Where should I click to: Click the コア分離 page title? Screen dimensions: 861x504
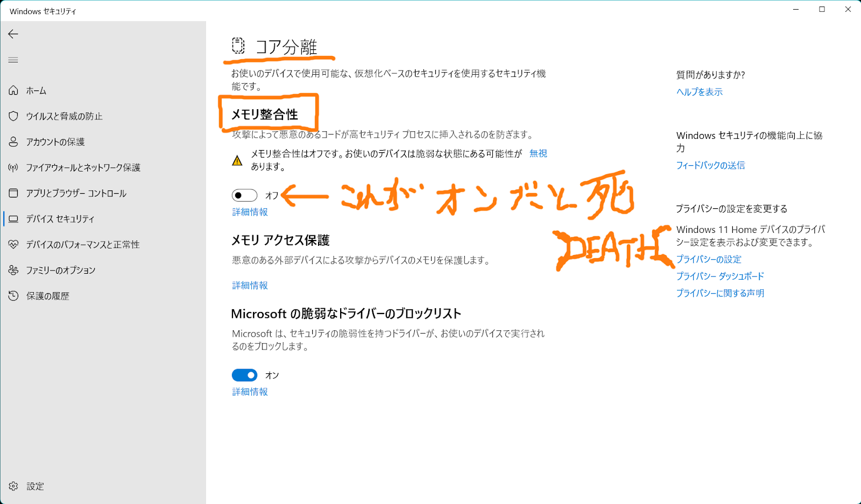pyautogui.click(x=286, y=47)
